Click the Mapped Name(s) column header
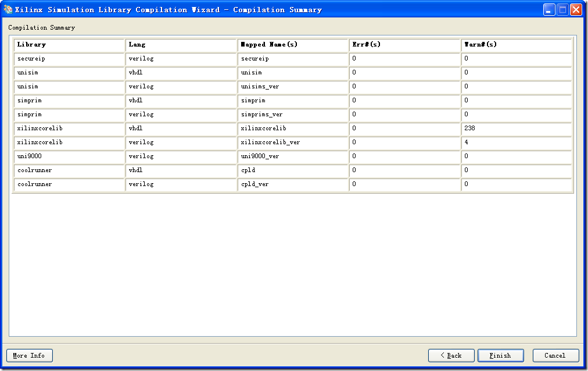The image size is (588, 371). point(293,45)
